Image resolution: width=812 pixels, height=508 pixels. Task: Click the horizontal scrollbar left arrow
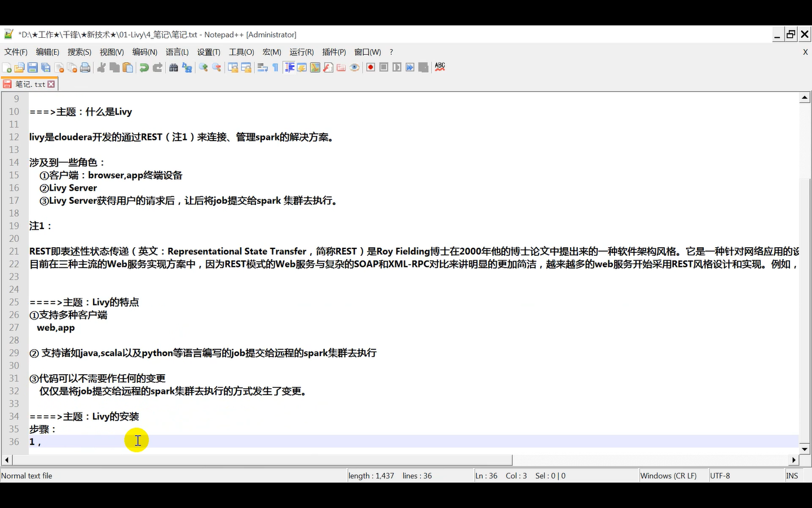click(x=6, y=460)
